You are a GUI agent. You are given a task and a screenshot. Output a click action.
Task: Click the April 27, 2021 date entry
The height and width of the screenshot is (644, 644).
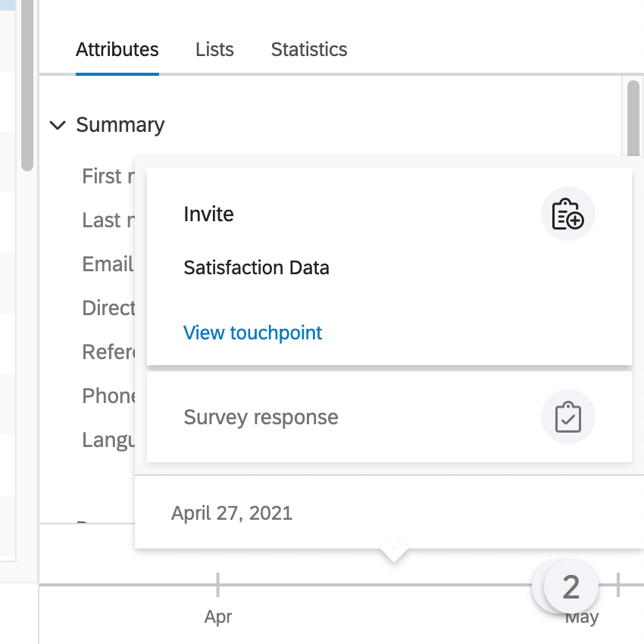[232, 513]
